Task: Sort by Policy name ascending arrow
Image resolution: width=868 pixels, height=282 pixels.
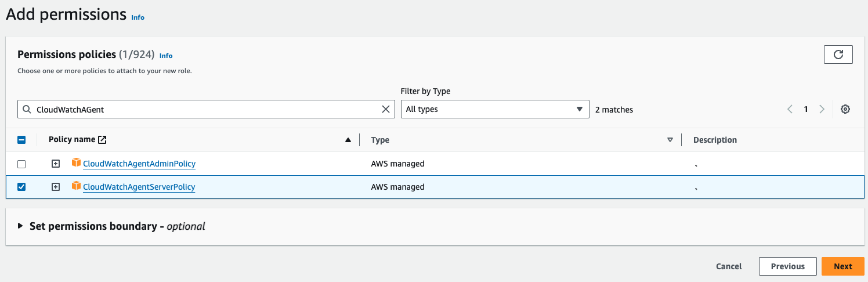Action: [x=348, y=140]
